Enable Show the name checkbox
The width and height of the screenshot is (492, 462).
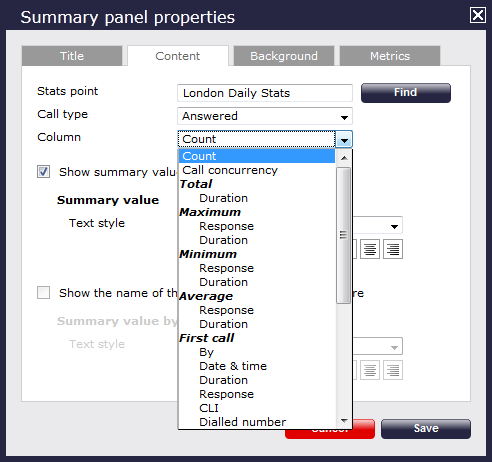[43, 293]
